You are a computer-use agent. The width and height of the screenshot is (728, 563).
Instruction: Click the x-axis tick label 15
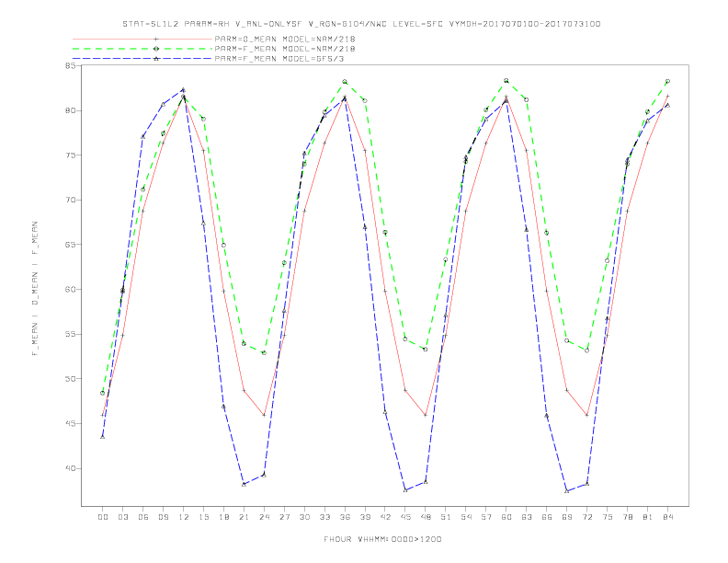pyautogui.click(x=203, y=517)
